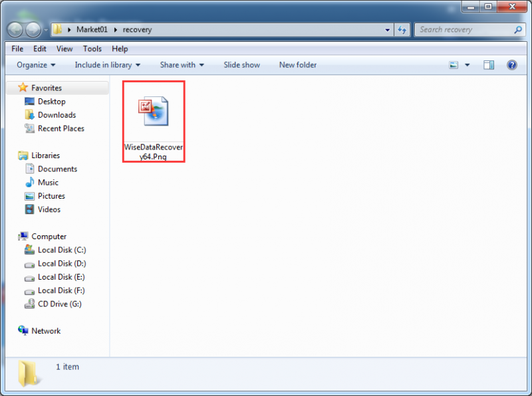
Task: Open the Help menu
Action: point(120,49)
